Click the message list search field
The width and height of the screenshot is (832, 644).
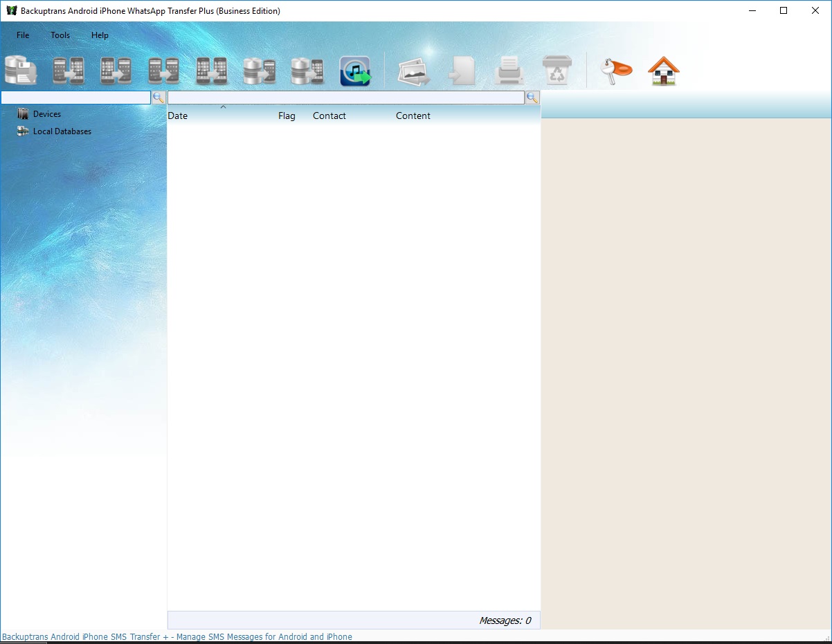[x=346, y=98]
